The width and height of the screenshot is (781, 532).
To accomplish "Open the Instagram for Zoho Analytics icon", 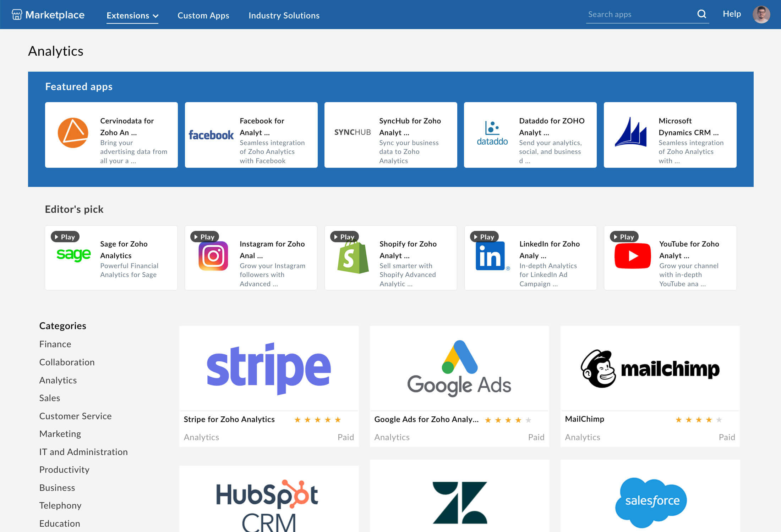I will coord(212,255).
